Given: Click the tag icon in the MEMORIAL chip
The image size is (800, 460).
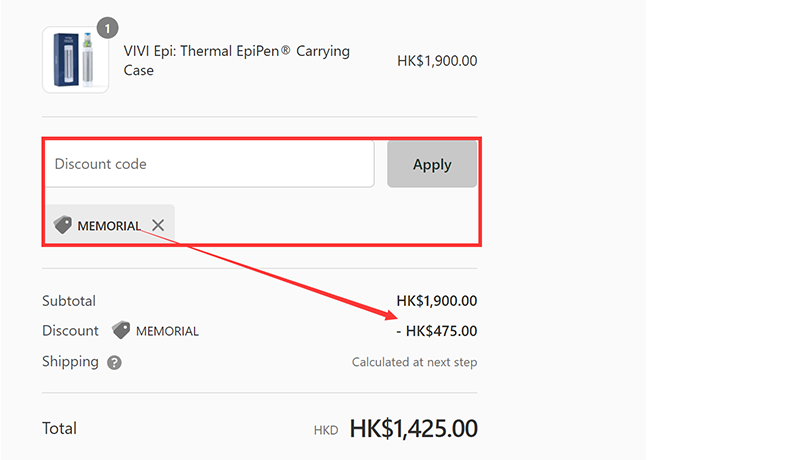Looking at the screenshot, I should (63, 225).
